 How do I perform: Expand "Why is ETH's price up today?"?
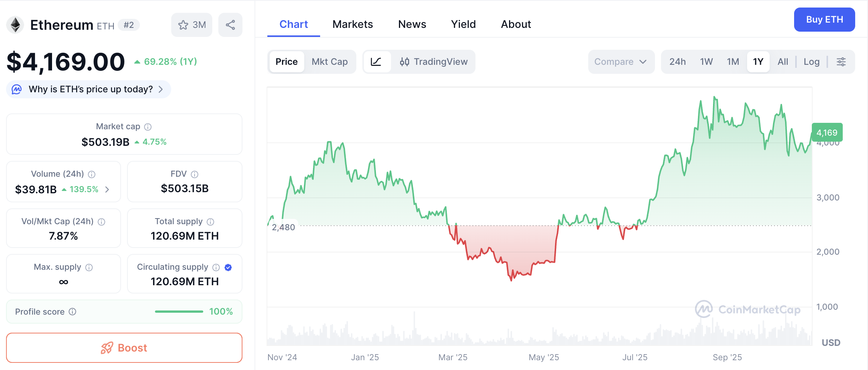tap(89, 89)
